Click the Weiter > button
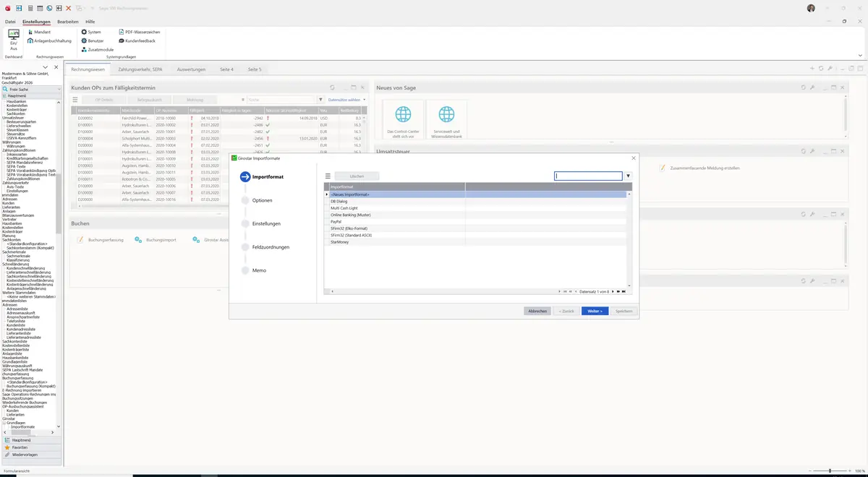This screenshot has width=868, height=477. click(x=595, y=311)
